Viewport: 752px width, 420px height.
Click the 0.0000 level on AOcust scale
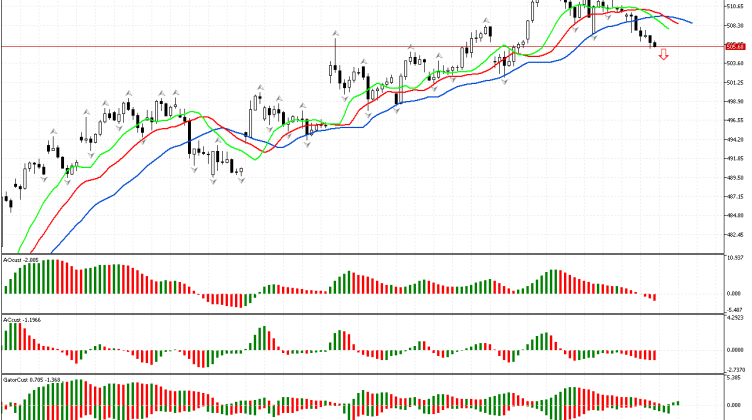coord(735,293)
